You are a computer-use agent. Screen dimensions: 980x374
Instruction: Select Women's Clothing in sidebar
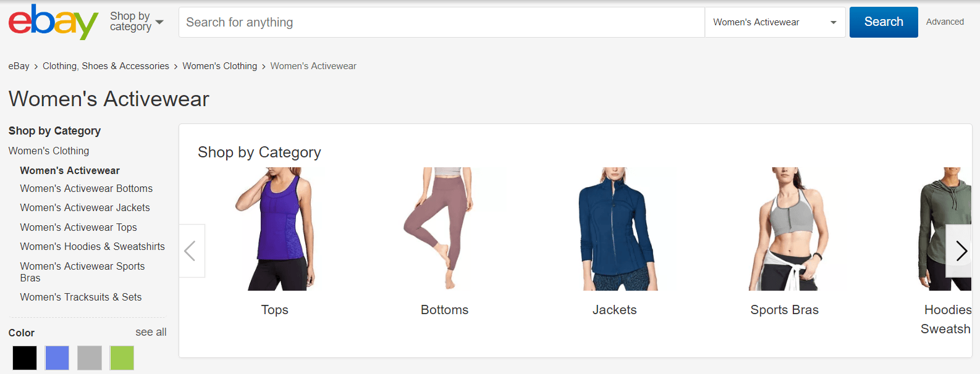point(49,151)
